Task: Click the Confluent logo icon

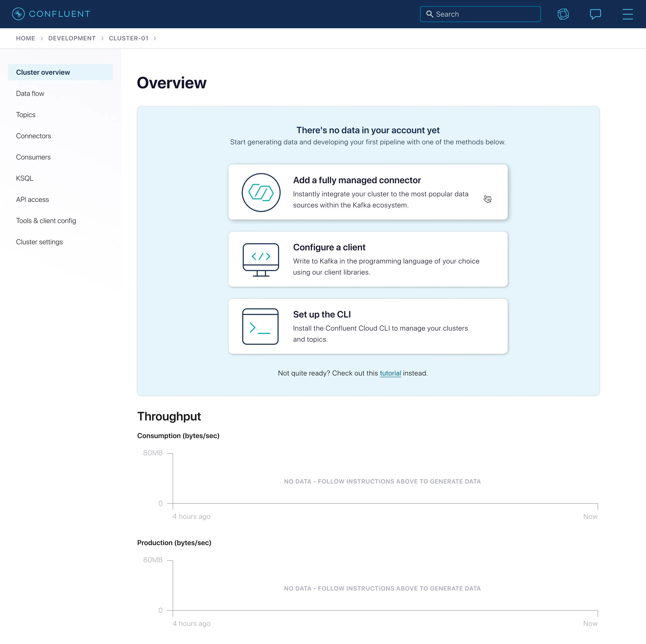Action: tap(18, 14)
